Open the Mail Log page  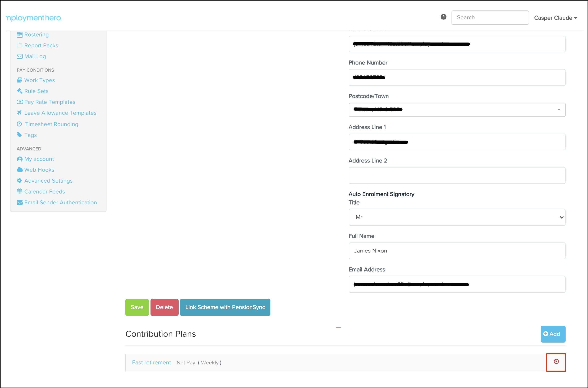pos(35,56)
